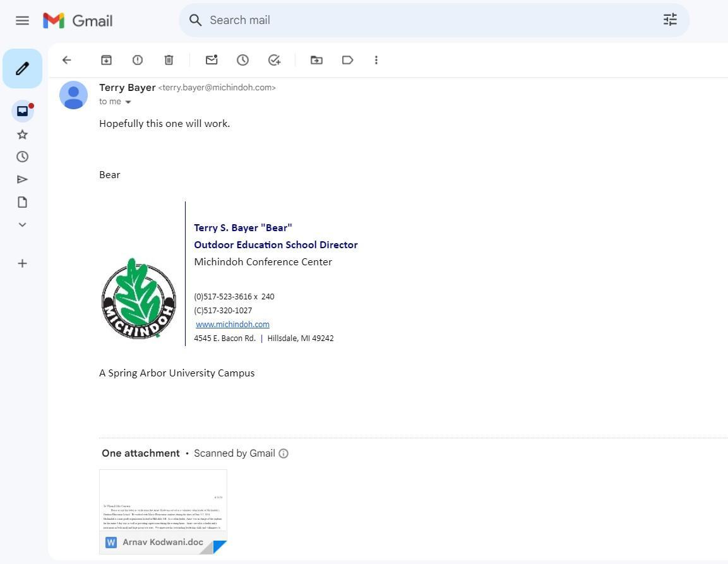Click office number (0)517-523-3616 x 240
Screen dimensions: 728x564
tap(234, 296)
